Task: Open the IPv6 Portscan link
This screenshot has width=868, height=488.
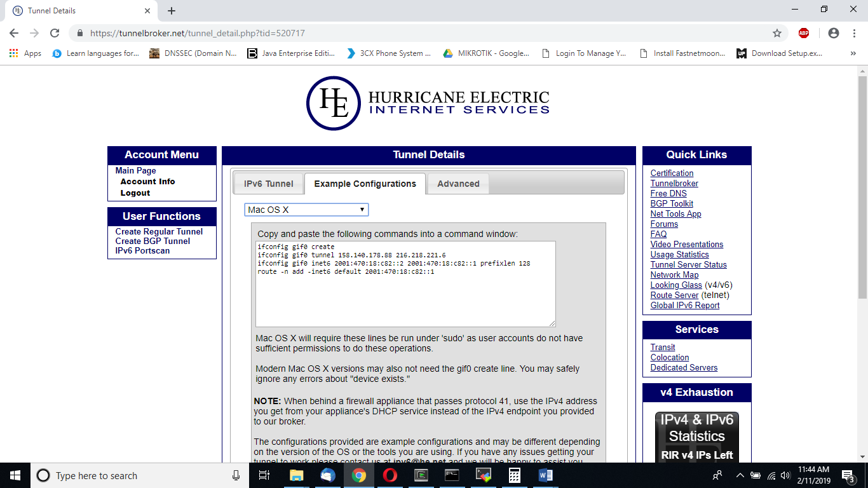Action: point(142,251)
